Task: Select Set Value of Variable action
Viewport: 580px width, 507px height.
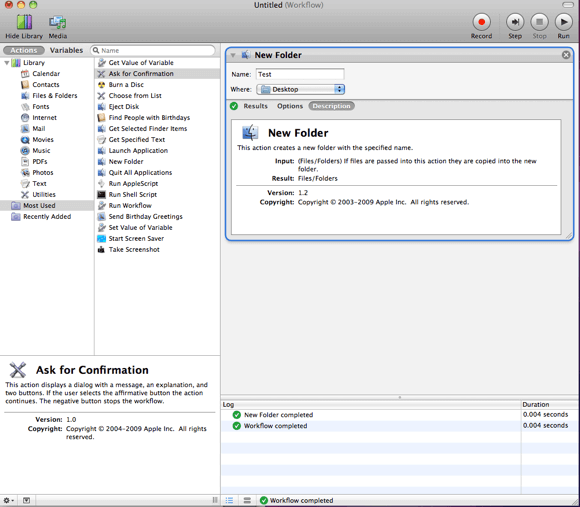Action: coord(140,227)
